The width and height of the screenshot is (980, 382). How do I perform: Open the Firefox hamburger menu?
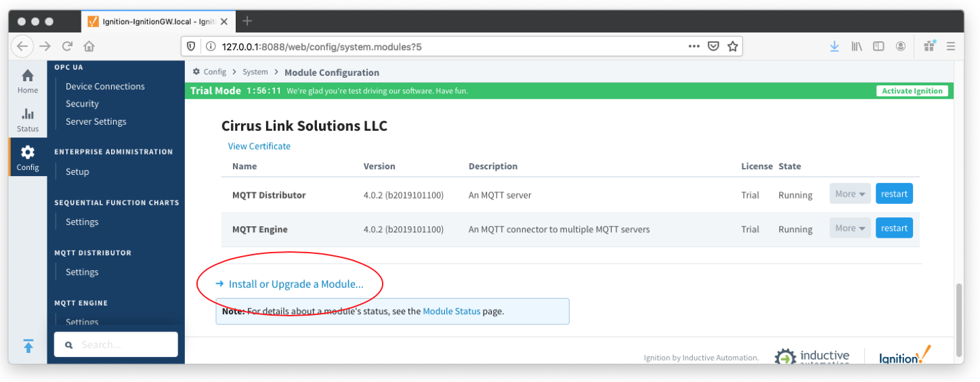point(951,46)
